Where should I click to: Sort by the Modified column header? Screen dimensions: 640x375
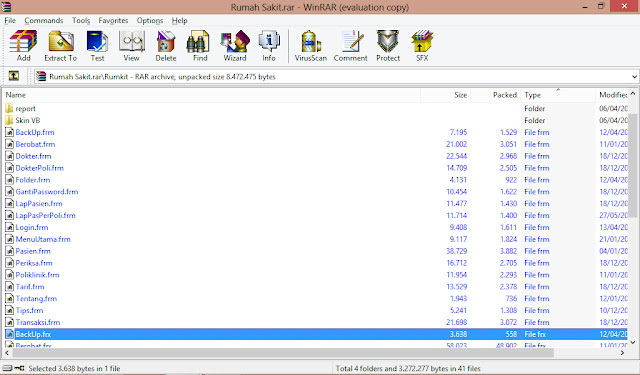point(612,95)
